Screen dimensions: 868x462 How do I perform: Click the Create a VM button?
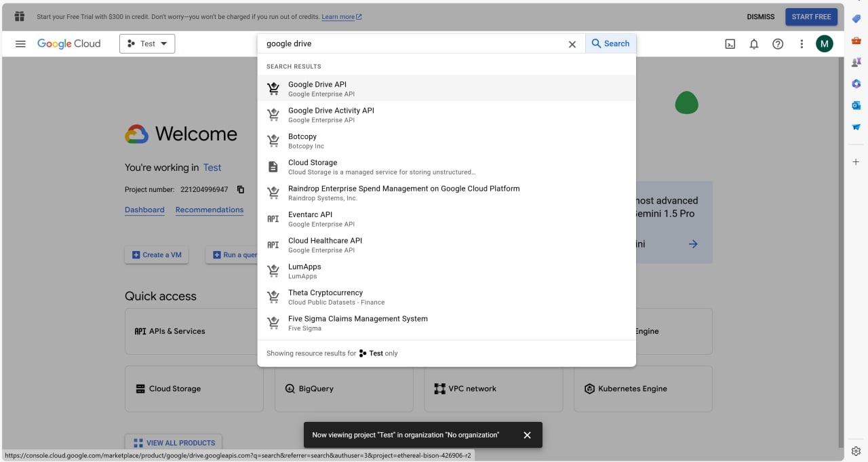157,255
